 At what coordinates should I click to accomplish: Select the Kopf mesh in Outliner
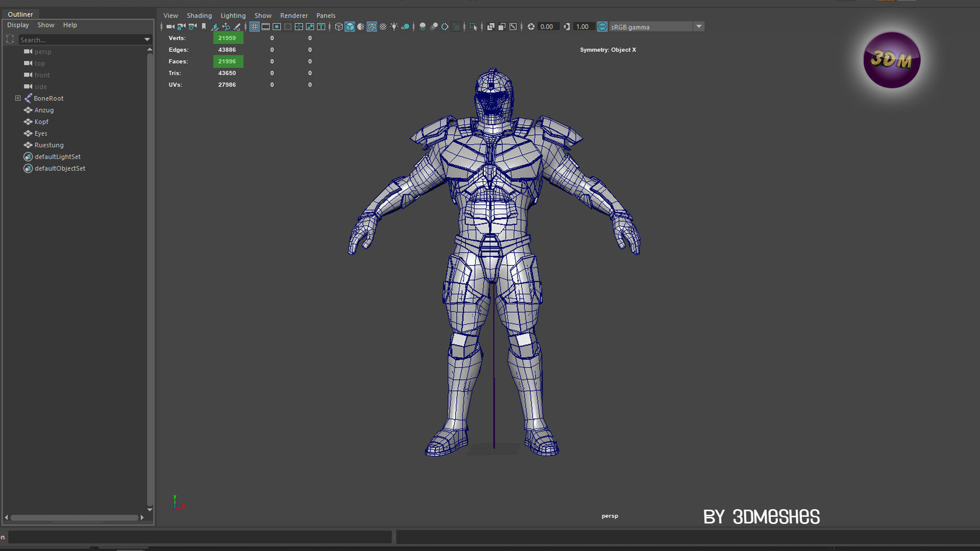[41, 122]
